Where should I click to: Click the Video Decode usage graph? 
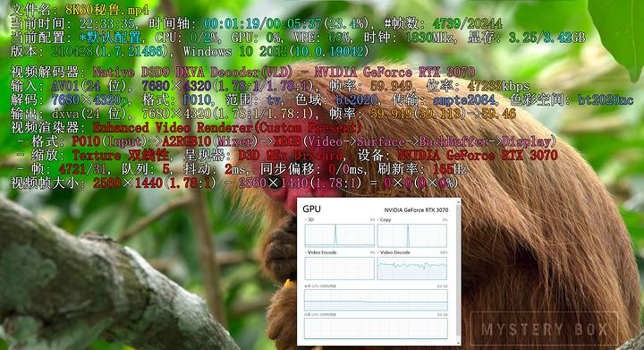tap(412, 269)
